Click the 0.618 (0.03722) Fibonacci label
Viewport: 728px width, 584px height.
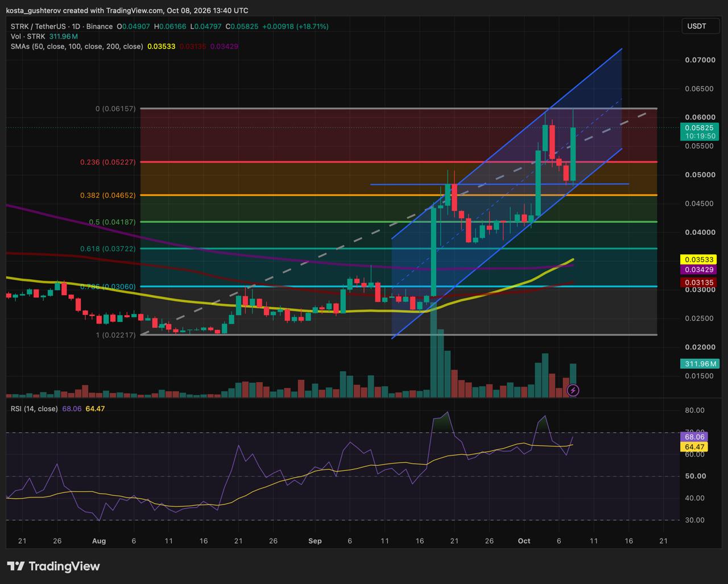click(x=107, y=248)
